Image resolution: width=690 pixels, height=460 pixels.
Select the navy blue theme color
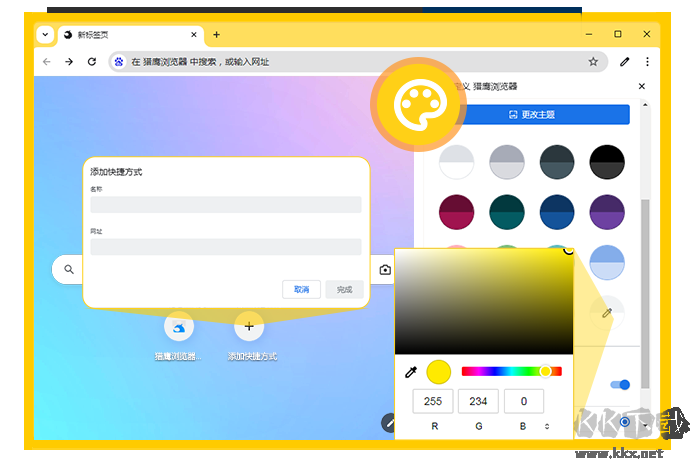coord(557,212)
